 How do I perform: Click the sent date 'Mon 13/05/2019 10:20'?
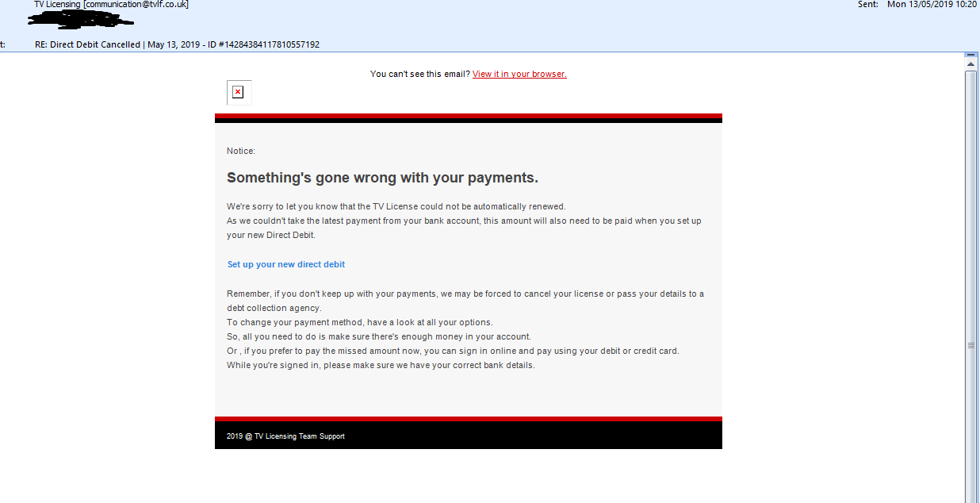pos(932,5)
